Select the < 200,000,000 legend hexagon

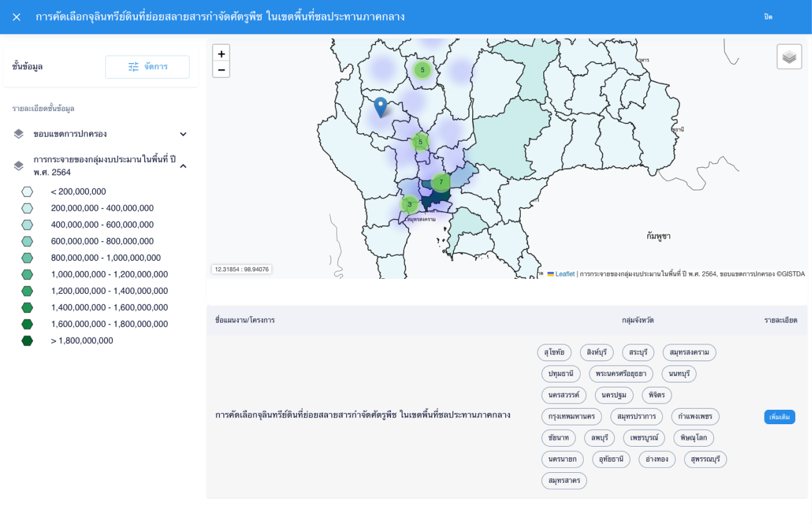(27, 192)
